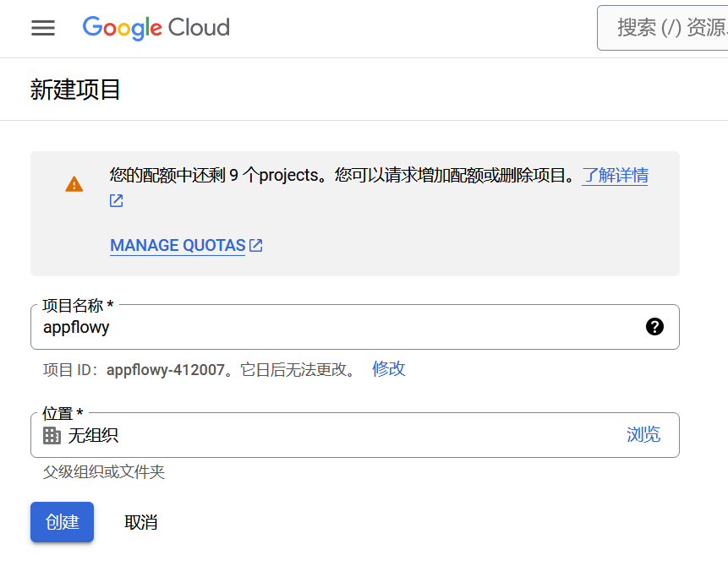Image resolution: width=728 pixels, height=577 pixels.
Task: Click the Google Cloud logo
Action: pos(156,28)
